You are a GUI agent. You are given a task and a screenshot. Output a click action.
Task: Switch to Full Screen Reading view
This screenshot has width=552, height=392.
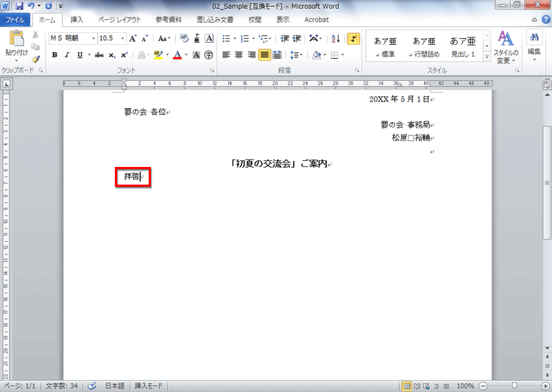click(417, 386)
